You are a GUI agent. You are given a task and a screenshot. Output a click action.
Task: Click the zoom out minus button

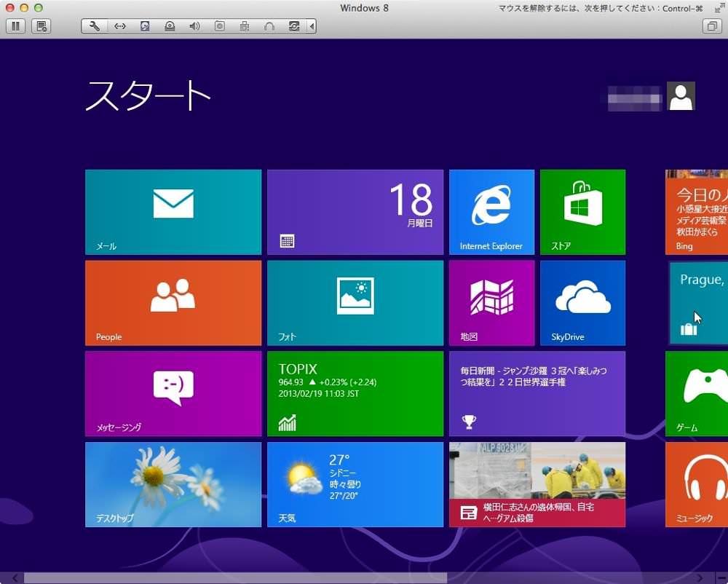coord(722,578)
